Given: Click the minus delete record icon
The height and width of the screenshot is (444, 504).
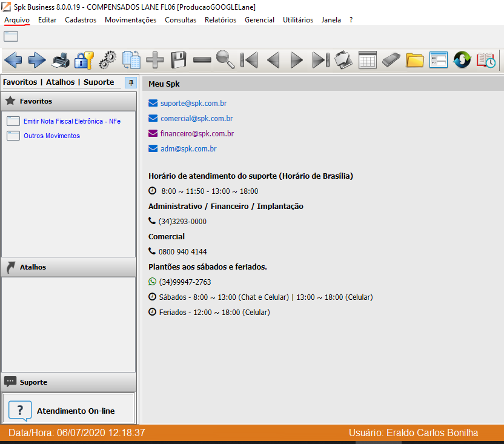Looking at the screenshot, I should point(202,60).
